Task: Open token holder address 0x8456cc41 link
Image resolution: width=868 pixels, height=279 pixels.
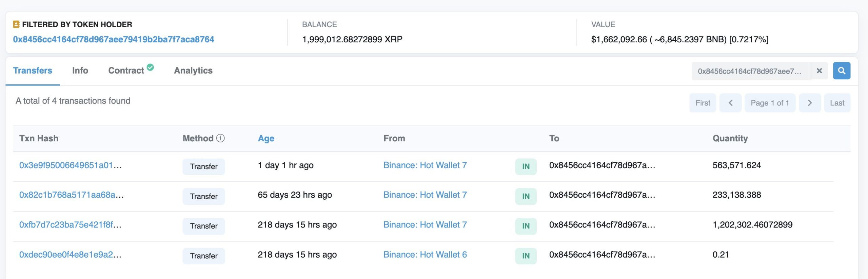Action: (x=114, y=39)
